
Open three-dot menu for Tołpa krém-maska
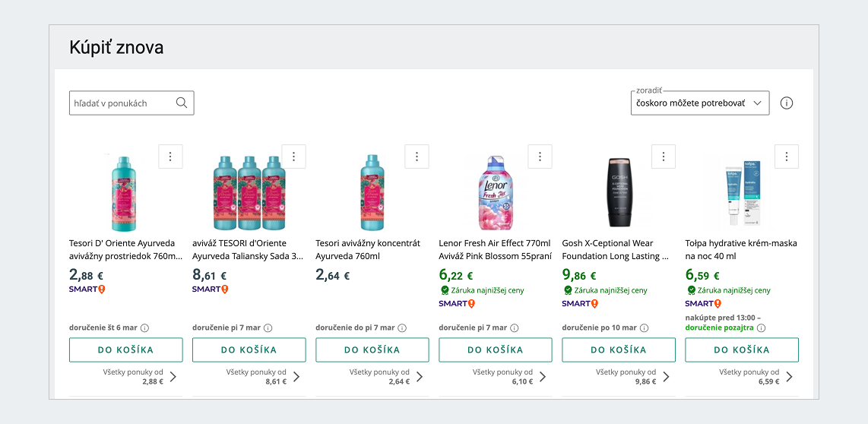tap(786, 157)
